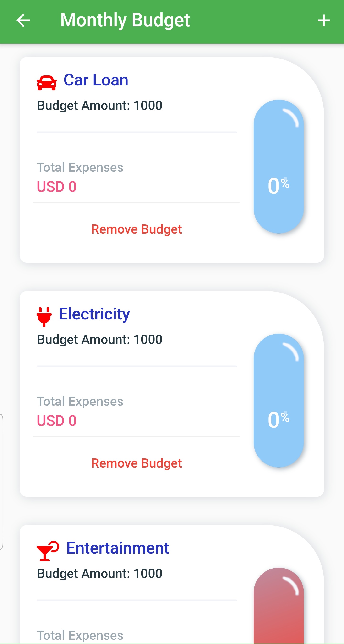Tap the electricity plug icon

tap(44, 316)
